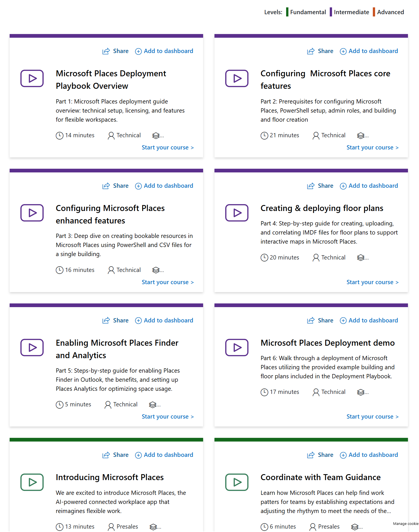This screenshot has width=419, height=532.
Task: Expand layers details on Creating & deploying floor plans card
Action: (363, 258)
